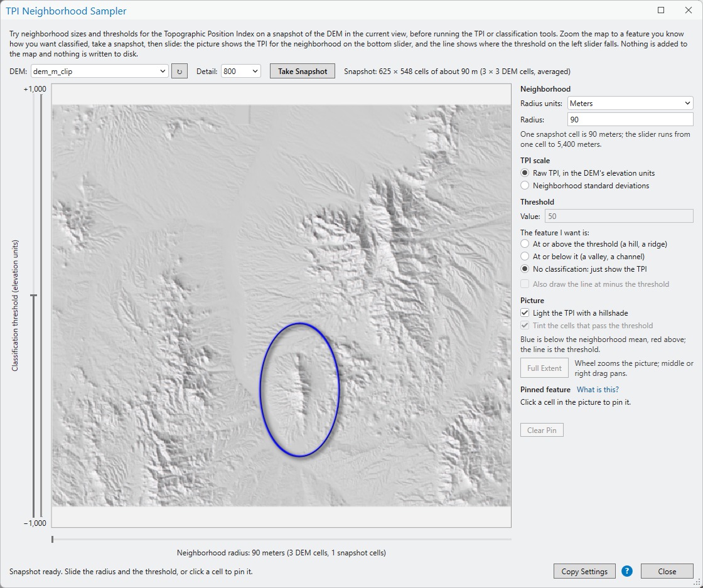Click the Close button
Screen dimensions: 703x588
click(667, 572)
